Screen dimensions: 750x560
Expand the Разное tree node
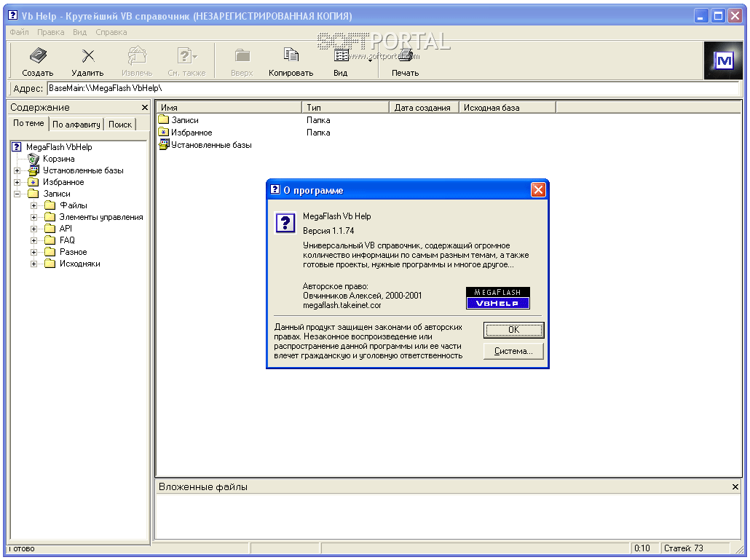(34, 252)
